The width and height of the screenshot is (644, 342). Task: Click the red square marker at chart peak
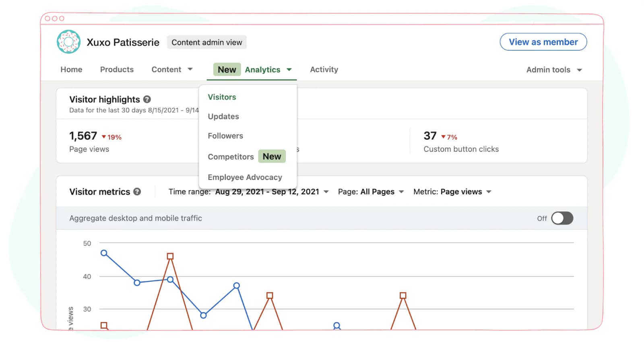point(170,256)
